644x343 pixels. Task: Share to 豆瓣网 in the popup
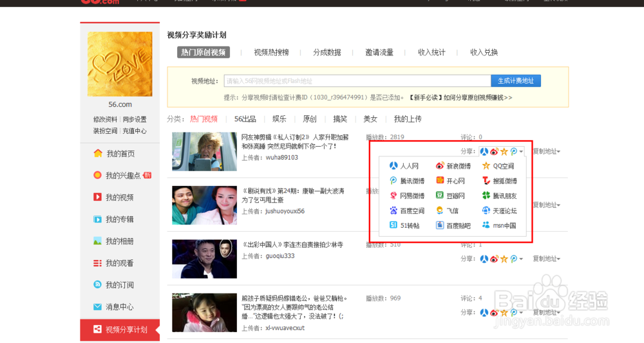(450, 196)
